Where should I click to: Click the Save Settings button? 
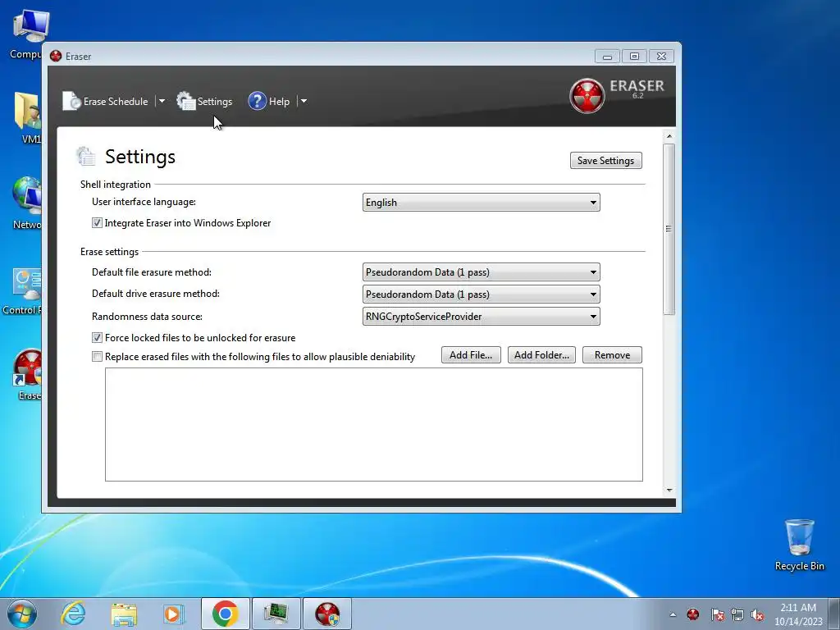(x=606, y=161)
